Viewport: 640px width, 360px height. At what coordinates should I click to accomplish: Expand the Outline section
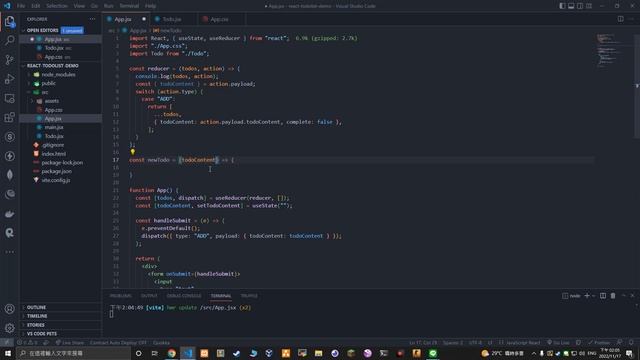coord(36,307)
